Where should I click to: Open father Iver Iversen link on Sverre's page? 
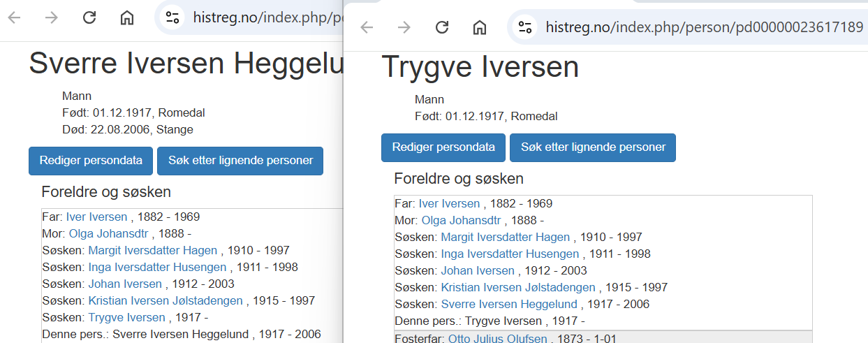[96, 217]
